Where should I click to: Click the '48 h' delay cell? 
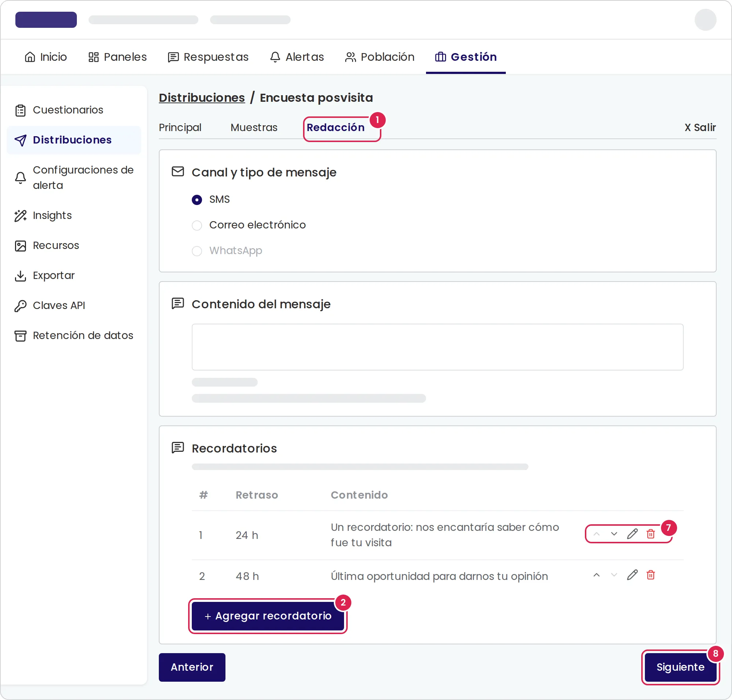click(247, 576)
